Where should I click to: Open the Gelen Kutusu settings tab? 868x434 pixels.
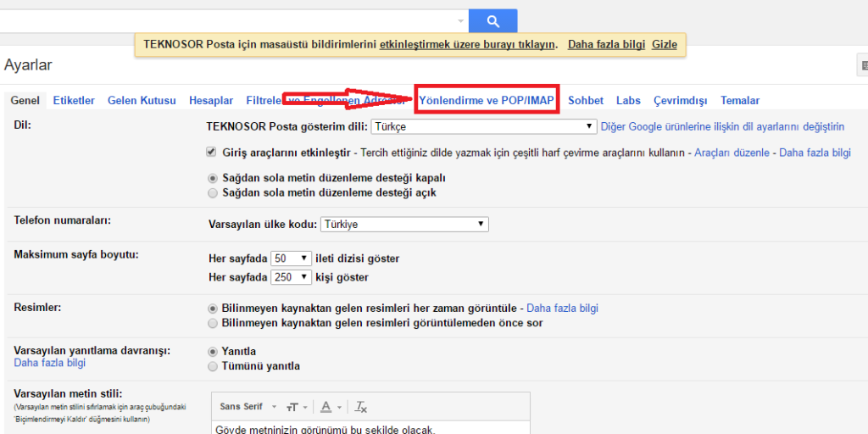point(142,101)
